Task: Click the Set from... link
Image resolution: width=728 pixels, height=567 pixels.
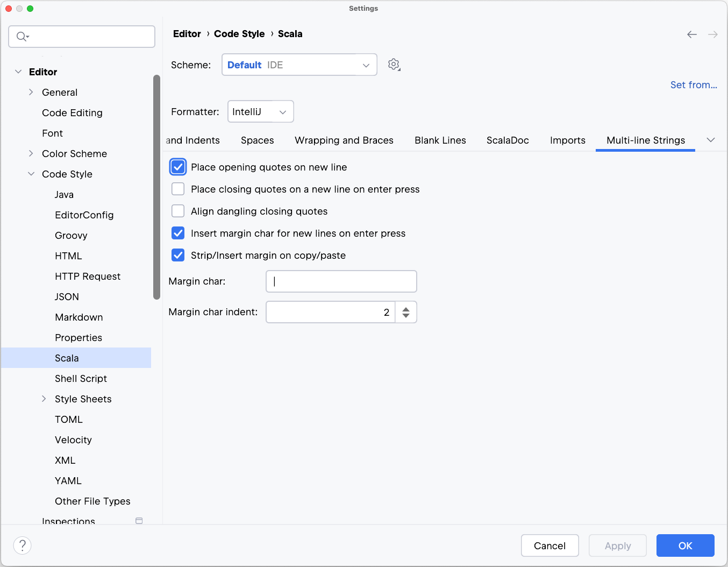Action: (694, 84)
